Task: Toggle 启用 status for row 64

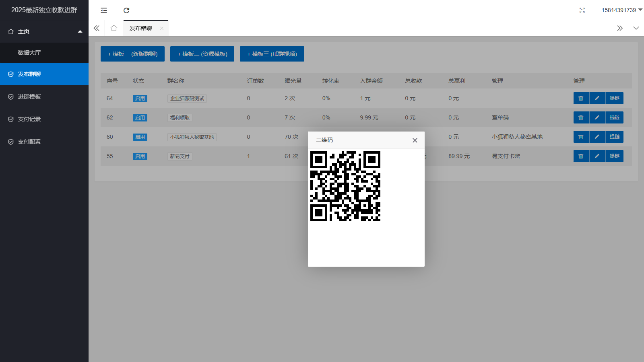Action: pos(140,99)
